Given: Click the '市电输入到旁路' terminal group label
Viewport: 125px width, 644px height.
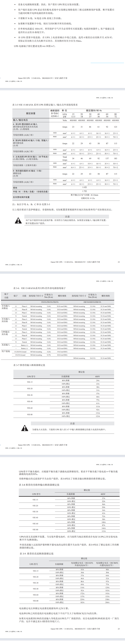Looking at the screenshot, I should [x=6, y=320].
